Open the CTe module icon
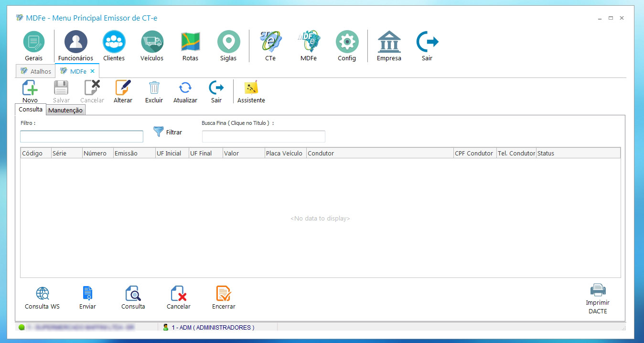 (270, 42)
